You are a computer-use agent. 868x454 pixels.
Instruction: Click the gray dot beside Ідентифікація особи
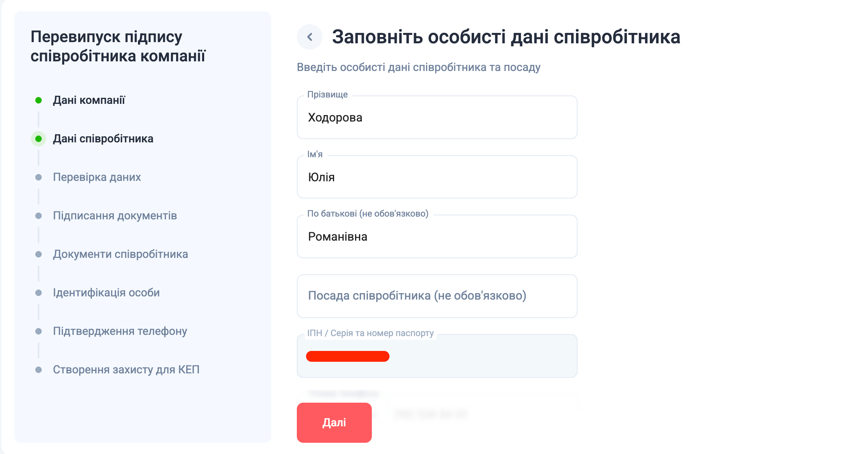39,293
